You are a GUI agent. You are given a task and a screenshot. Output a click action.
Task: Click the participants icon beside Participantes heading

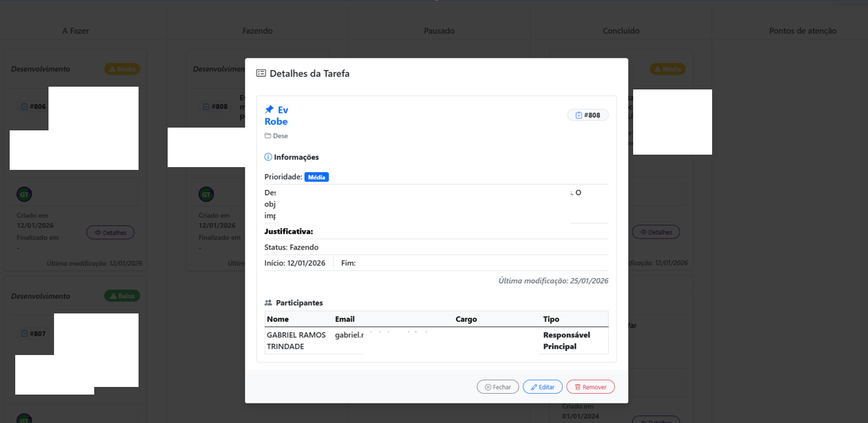coord(269,302)
